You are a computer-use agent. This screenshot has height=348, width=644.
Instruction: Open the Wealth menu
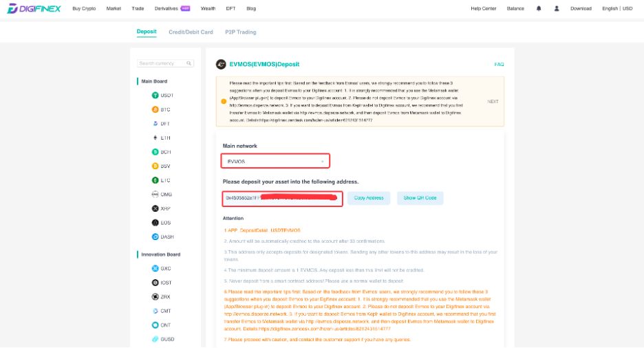(208, 8)
